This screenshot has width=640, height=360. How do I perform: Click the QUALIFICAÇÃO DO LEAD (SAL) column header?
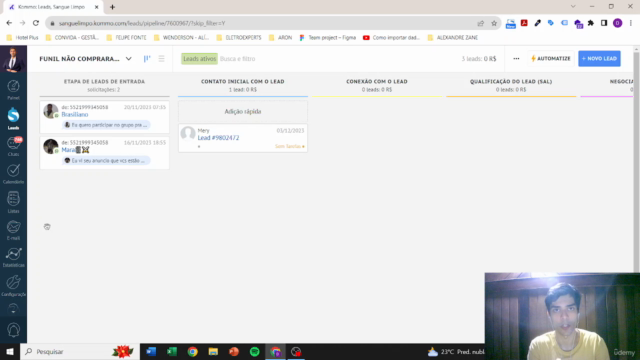511,82
